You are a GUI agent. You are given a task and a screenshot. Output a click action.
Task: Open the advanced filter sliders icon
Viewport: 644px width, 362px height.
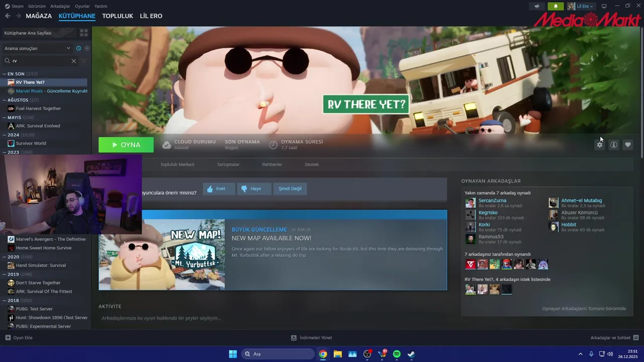[x=84, y=61]
